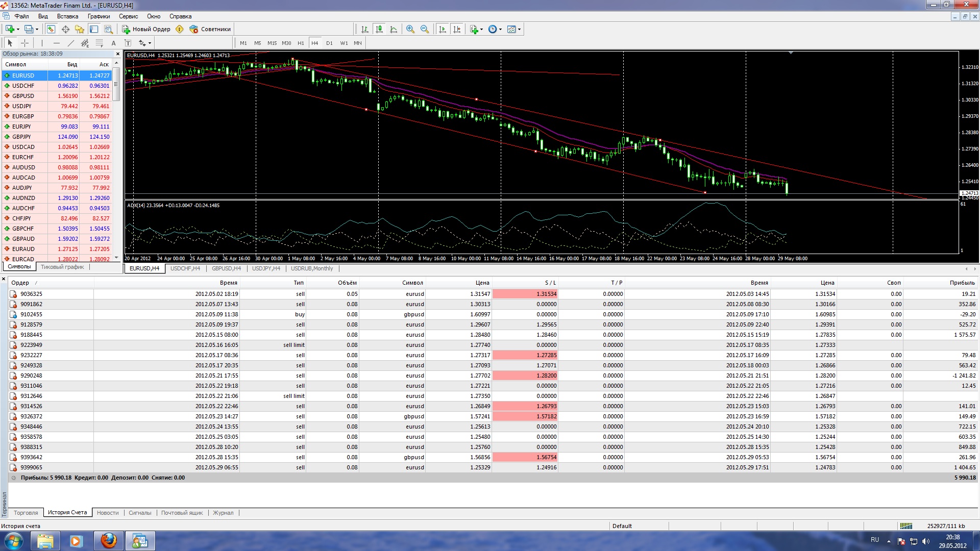Select order 9290248 in history
This screenshot has width=980, height=551.
[493, 375]
